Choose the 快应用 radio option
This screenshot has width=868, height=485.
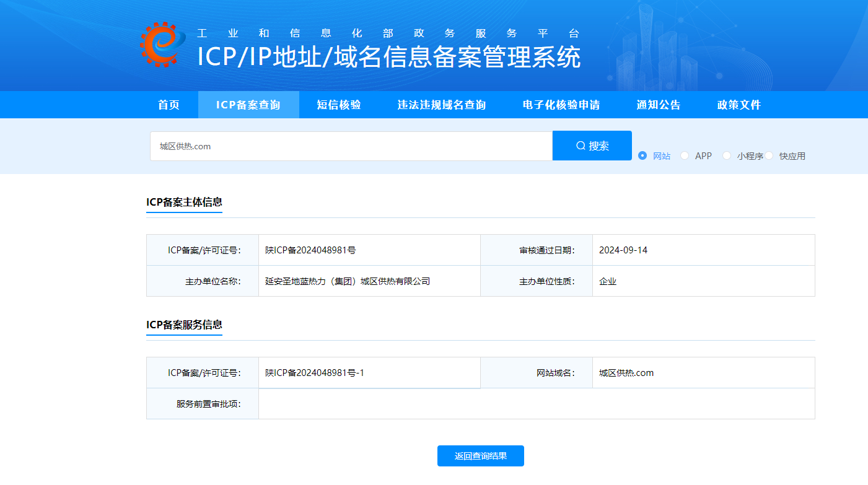(769, 155)
